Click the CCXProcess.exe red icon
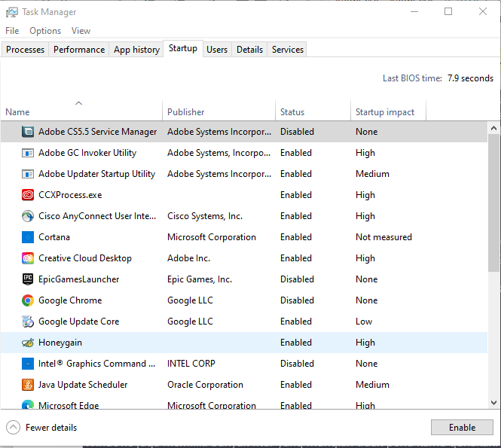 coord(28,195)
